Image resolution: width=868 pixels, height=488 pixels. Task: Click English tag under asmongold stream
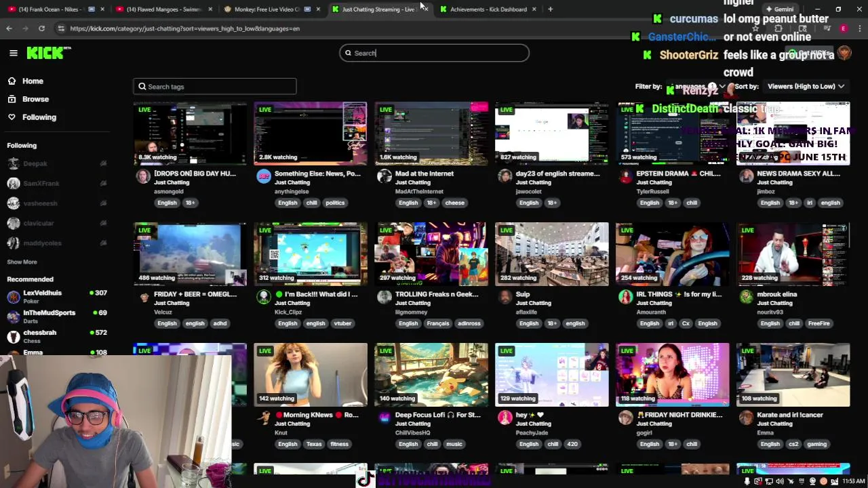pos(167,203)
